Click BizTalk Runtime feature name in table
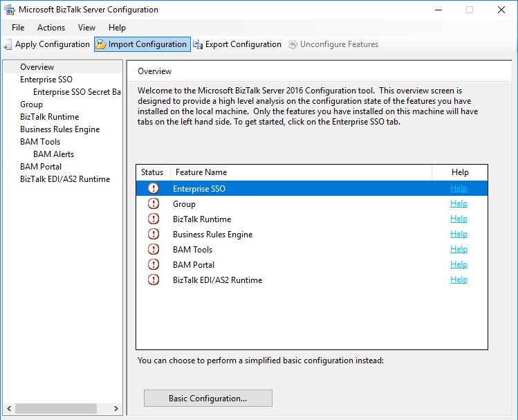 pyautogui.click(x=202, y=219)
